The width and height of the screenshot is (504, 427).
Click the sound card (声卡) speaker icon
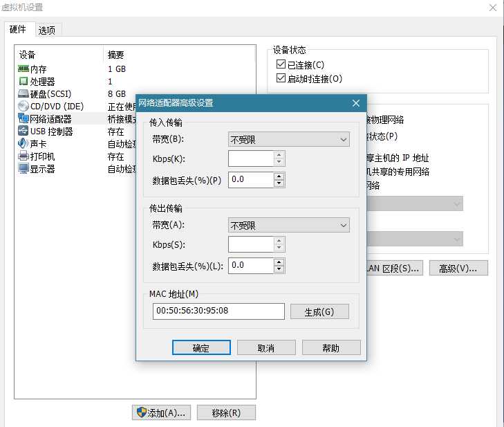click(x=24, y=143)
